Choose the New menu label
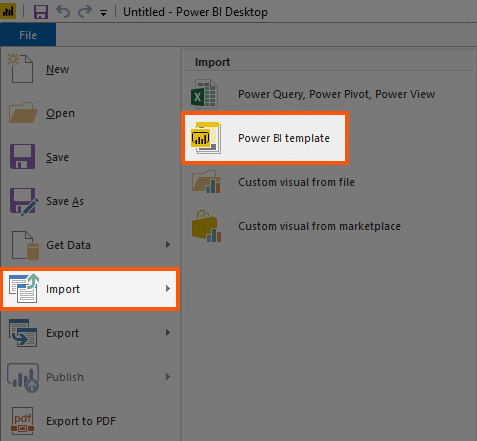 coord(57,69)
